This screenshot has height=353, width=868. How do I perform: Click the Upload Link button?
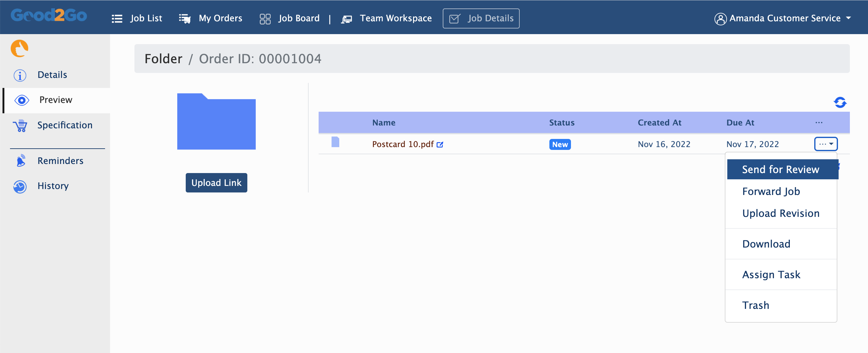coord(216,183)
